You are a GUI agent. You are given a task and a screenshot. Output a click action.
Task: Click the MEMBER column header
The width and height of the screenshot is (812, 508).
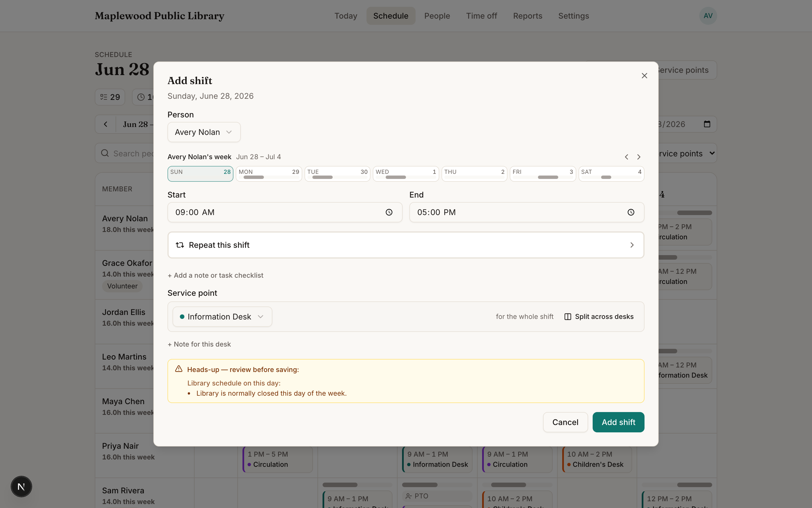tap(117, 189)
